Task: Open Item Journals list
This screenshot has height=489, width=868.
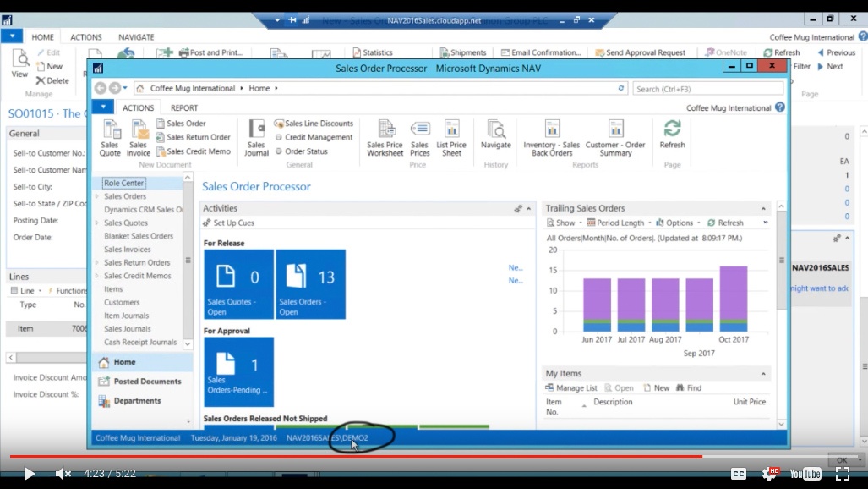Action: (126, 316)
